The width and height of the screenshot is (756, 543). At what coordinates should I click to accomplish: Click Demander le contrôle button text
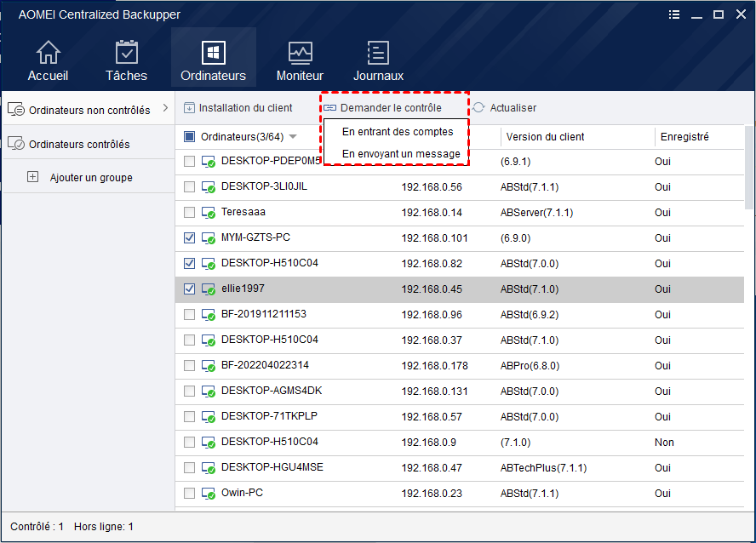click(391, 108)
